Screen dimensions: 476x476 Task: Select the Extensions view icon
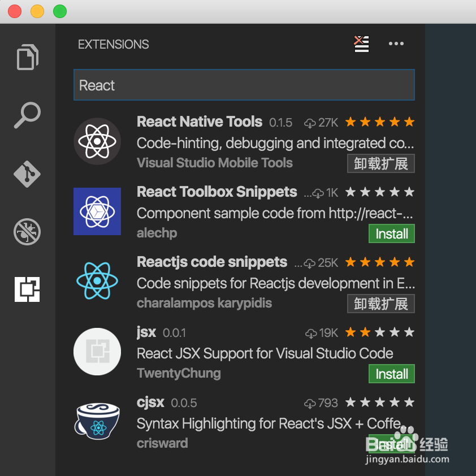pos(27,289)
